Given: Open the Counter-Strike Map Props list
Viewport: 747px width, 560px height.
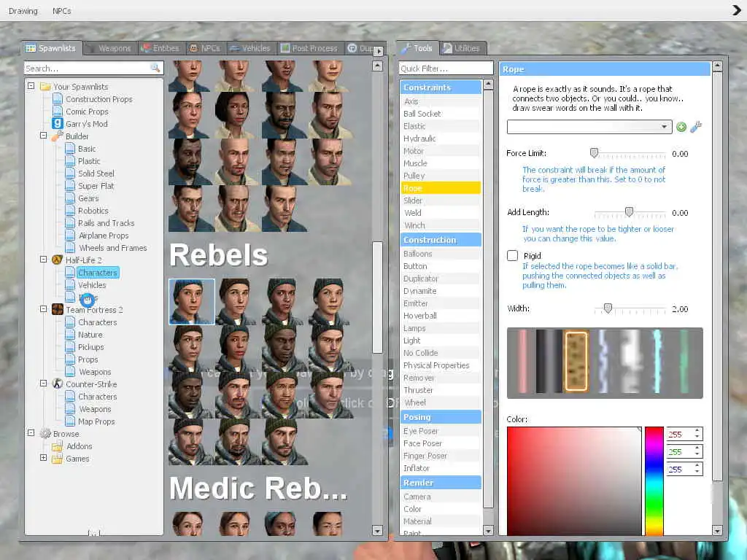Looking at the screenshot, I should (x=96, y=421).
